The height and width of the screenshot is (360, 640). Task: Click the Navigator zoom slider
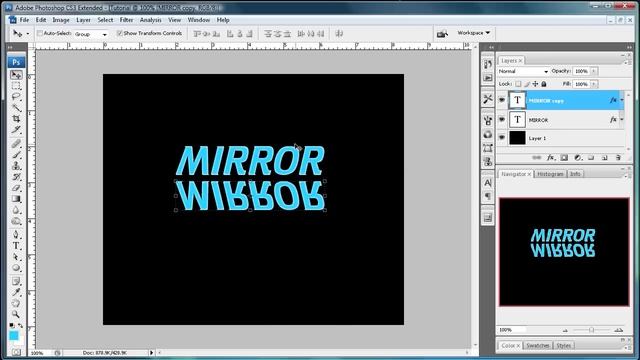591,330
